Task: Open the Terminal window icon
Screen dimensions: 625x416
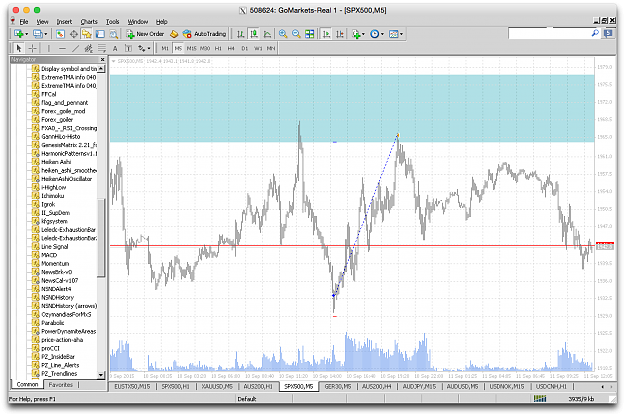Action: coord(100,34)
